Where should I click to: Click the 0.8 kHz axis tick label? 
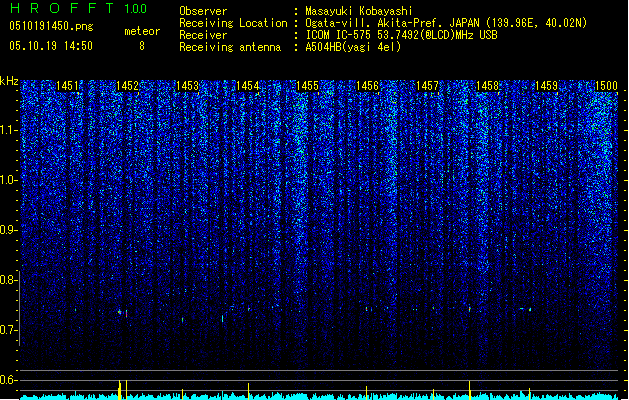pyautogui.click(x=8, y=280)
